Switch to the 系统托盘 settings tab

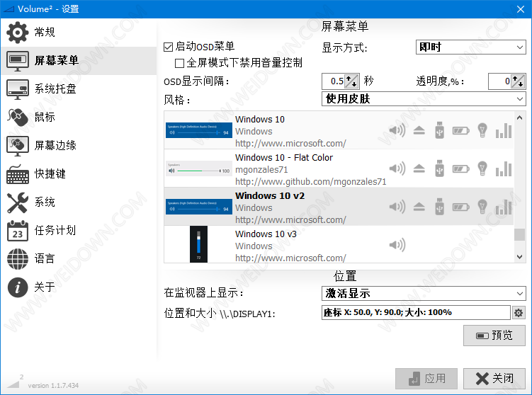(x=79, y=88)
